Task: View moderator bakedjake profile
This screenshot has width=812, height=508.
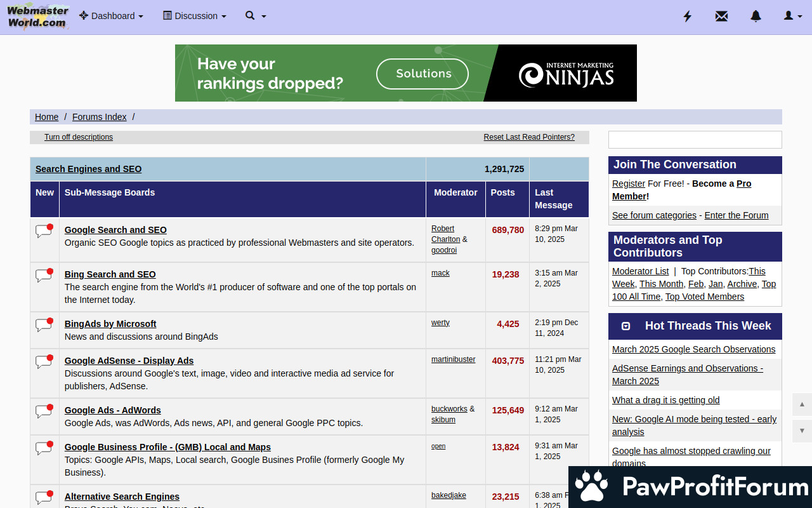Action: [x=449, y=495]
